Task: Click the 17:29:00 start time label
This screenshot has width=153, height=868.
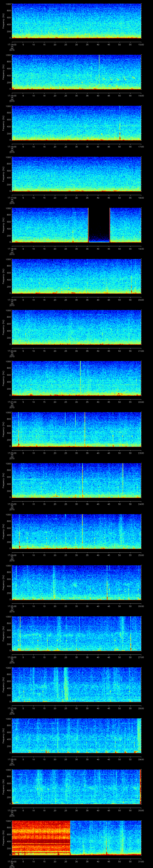Action: click(x=12, y=810)
